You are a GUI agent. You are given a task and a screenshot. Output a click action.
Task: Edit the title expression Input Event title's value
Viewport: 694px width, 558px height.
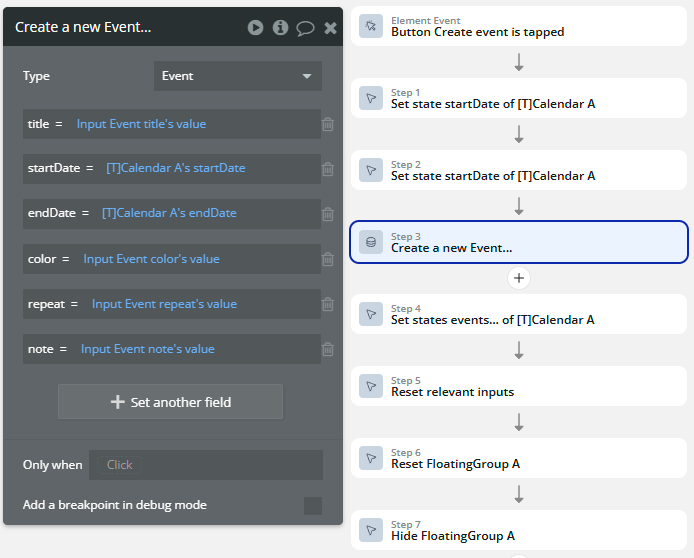pos(141,124)
